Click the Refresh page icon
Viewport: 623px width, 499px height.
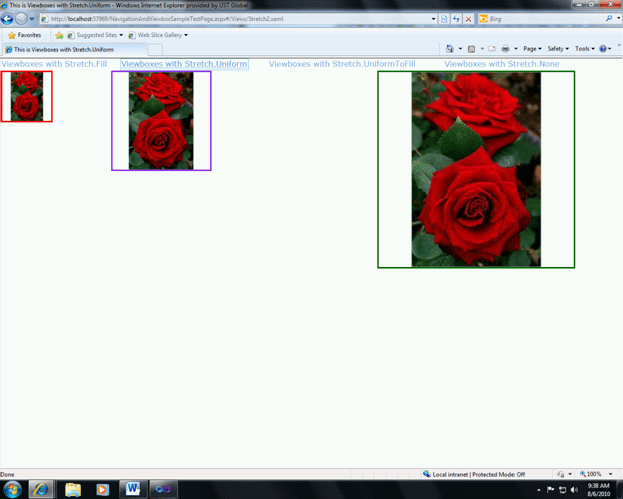[x=457, y=19]
